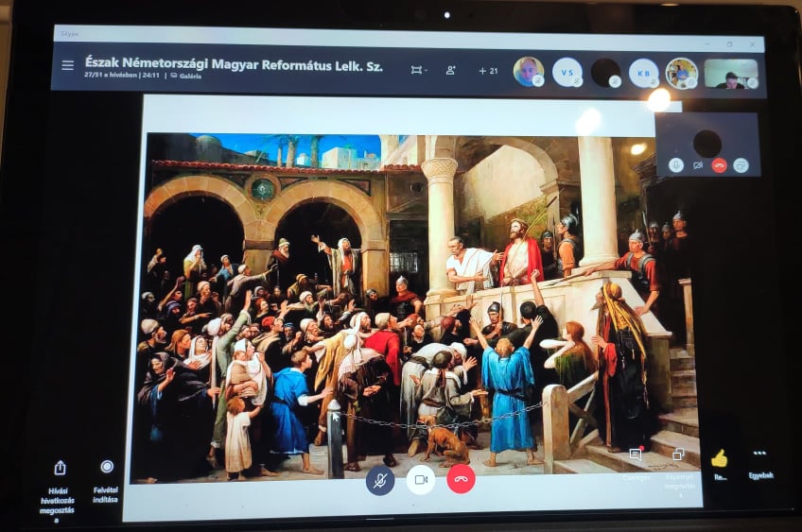802x532 pixels.
Task: Open the Egyebek more options menu
Action: 760,463
